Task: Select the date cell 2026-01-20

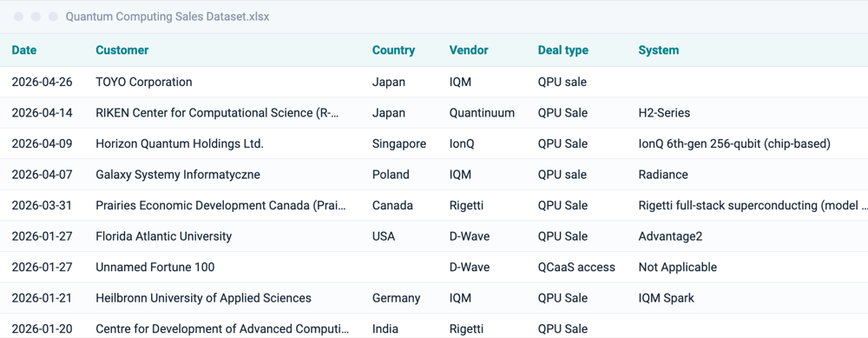Action: pos(42,329)
